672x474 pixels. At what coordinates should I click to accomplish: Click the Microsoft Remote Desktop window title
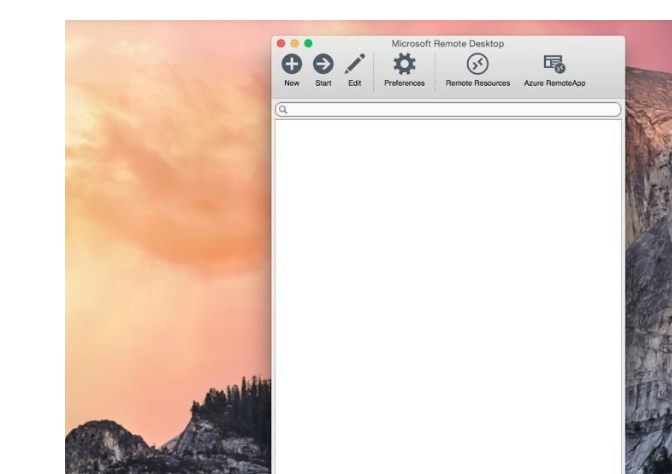click(447, 44)
